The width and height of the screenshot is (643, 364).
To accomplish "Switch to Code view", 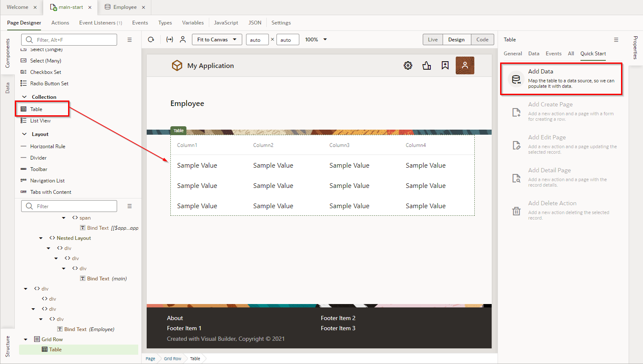I will pyautogui.click(x=482, y=40).
